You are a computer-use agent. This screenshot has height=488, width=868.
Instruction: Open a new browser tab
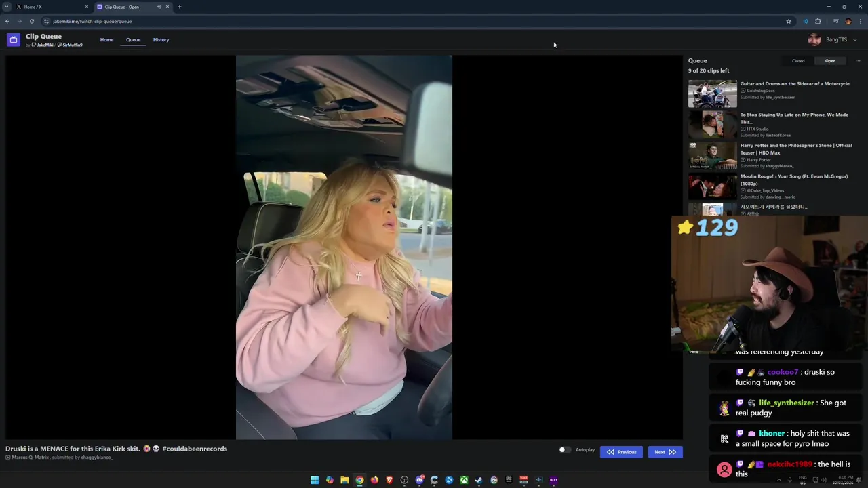click(180, 7)
